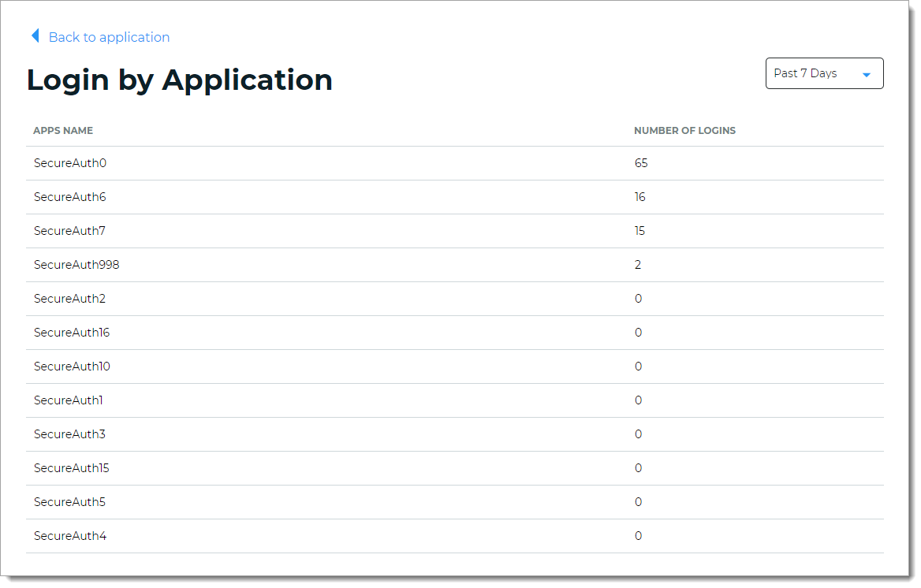921x588 pixels.
Task: Choose the SecureAuth15 application name
Action: click(x=71, y=468)
